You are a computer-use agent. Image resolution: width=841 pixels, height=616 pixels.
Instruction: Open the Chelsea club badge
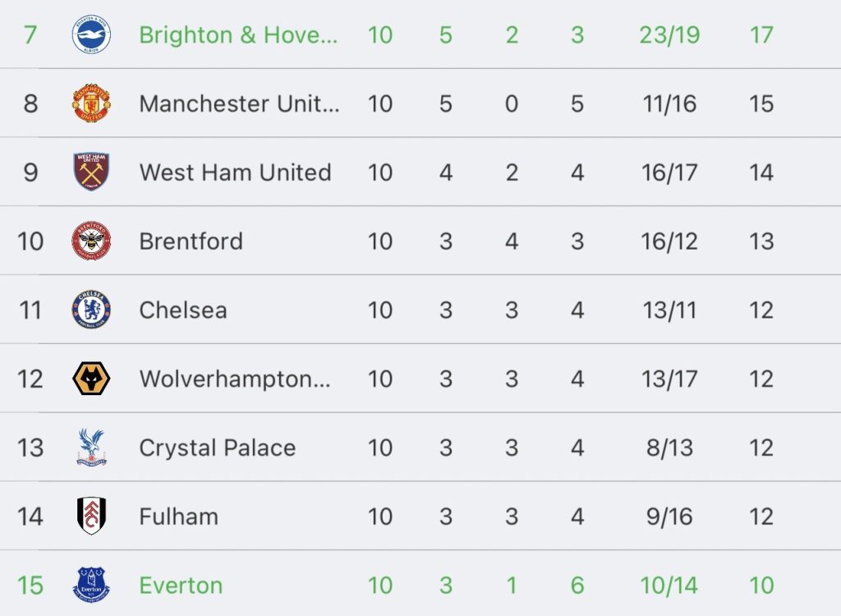[91, 310]
